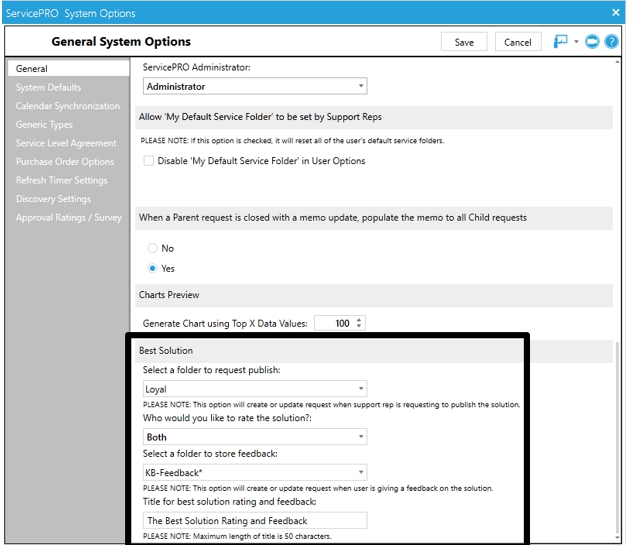Go to Generic Types settings

click(x=44, y=125)
